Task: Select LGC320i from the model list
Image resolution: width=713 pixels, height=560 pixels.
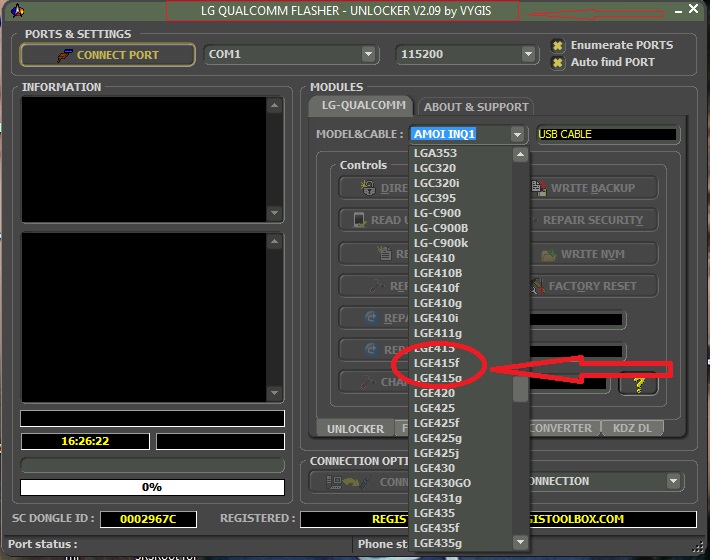Action: tap(460, 183)
